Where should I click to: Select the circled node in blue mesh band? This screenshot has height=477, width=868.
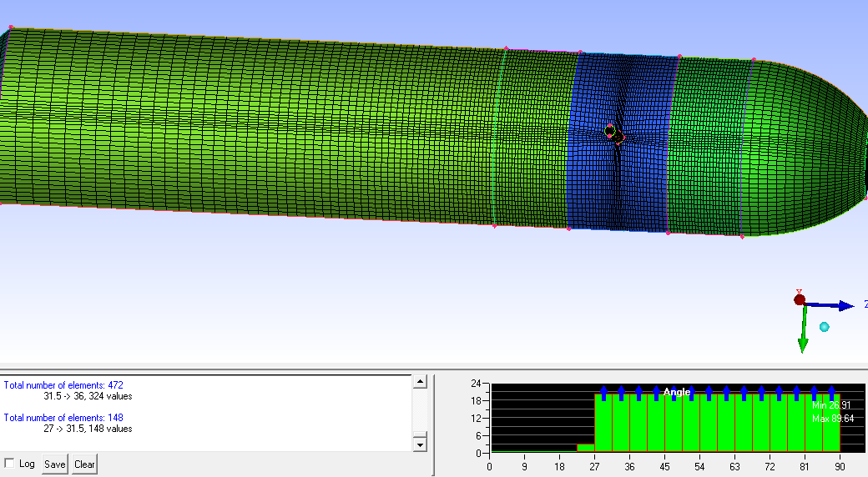click(610, 130)
